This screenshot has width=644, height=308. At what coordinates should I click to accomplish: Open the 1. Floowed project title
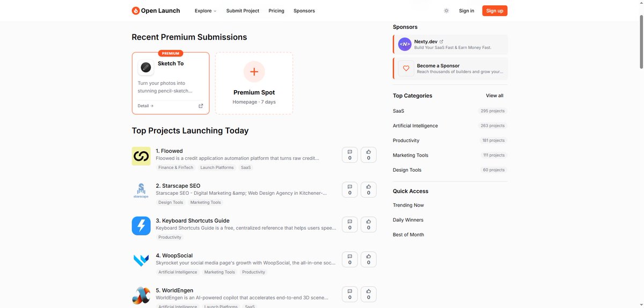[x=169, y=151]
